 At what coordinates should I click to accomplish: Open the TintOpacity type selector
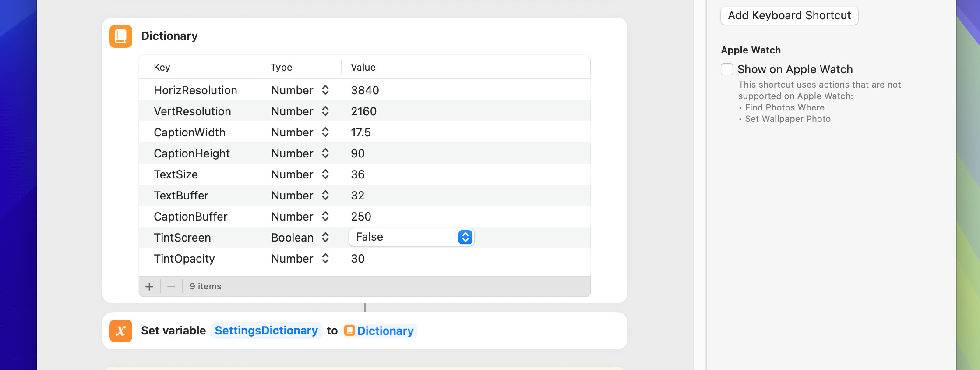pos(300,259)
